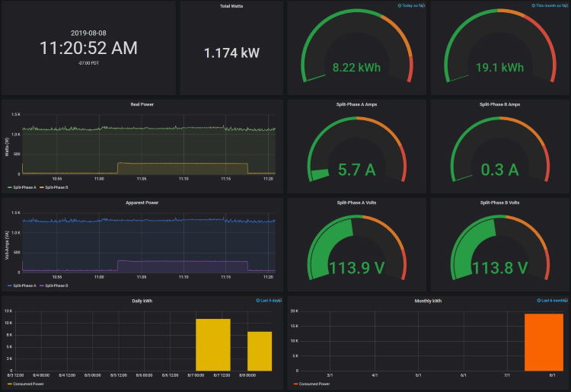Toggle Split-Phase B series in Real Power legend
This screenshot has width=571, height=392.
(56, 187)
